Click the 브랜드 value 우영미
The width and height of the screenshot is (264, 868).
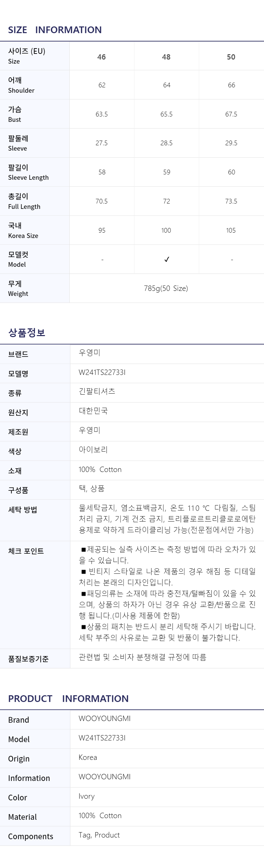pyautogui.click(x=90, y=352)
